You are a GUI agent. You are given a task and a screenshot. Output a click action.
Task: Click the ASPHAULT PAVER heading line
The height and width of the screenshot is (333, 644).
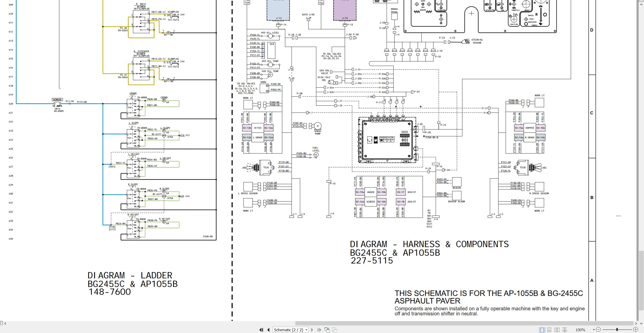(427, 301)
